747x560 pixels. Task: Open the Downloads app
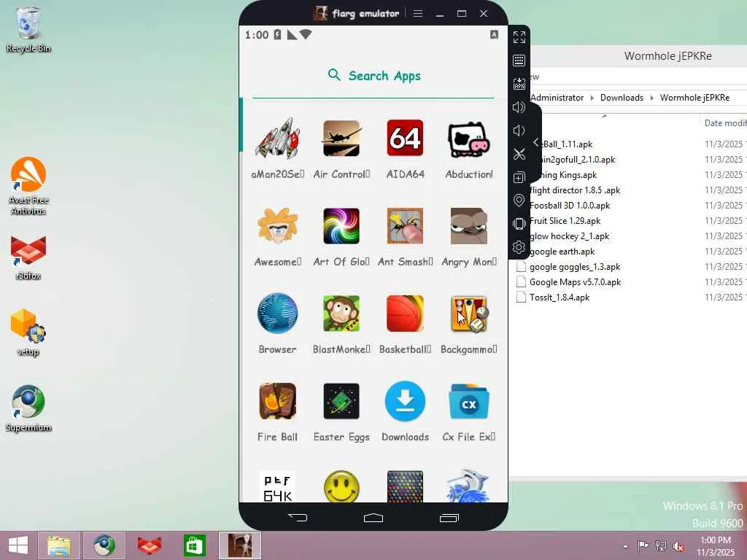pos(405,401)
